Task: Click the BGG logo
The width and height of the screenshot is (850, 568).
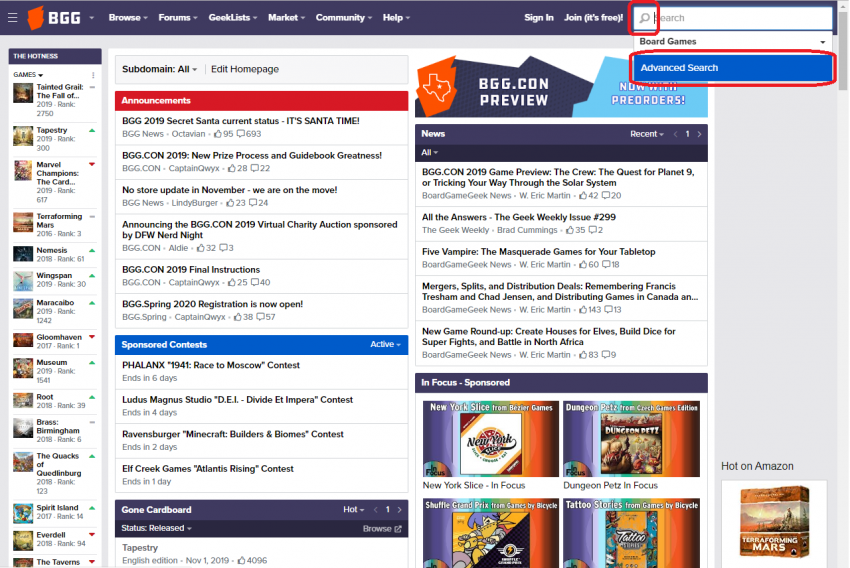Action: (x=54, y=18)
